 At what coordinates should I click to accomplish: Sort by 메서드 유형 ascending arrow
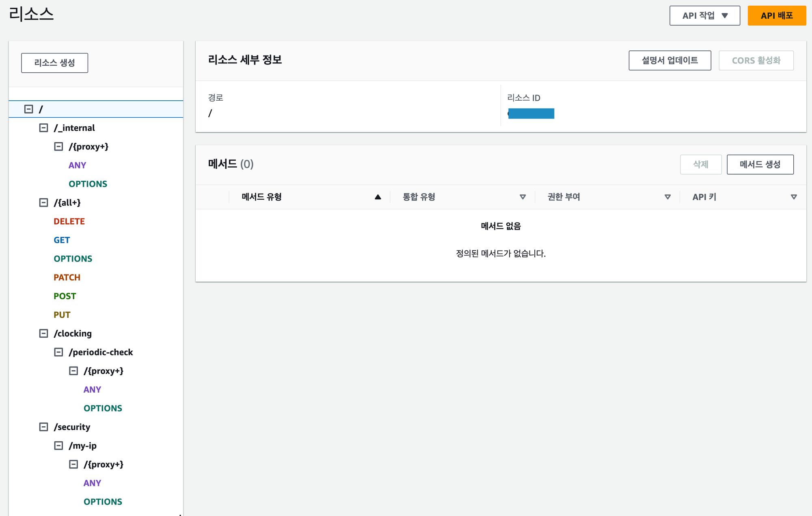(378, 197)
